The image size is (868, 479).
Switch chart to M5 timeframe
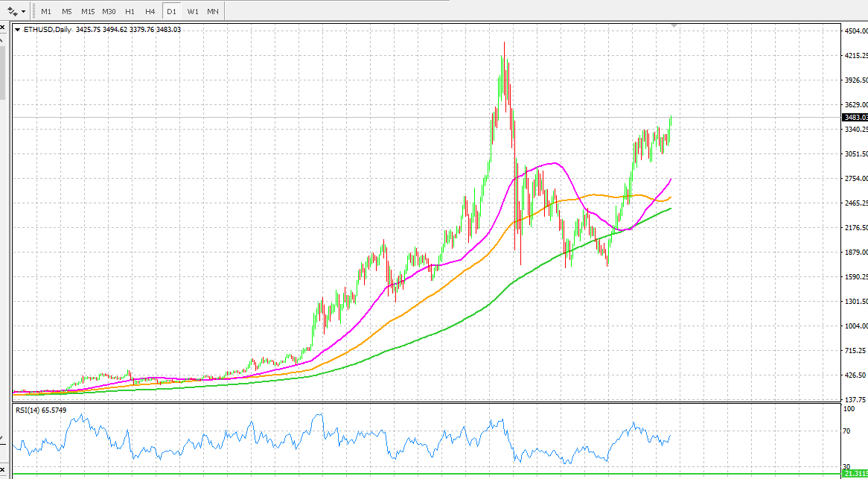(66, 11)
